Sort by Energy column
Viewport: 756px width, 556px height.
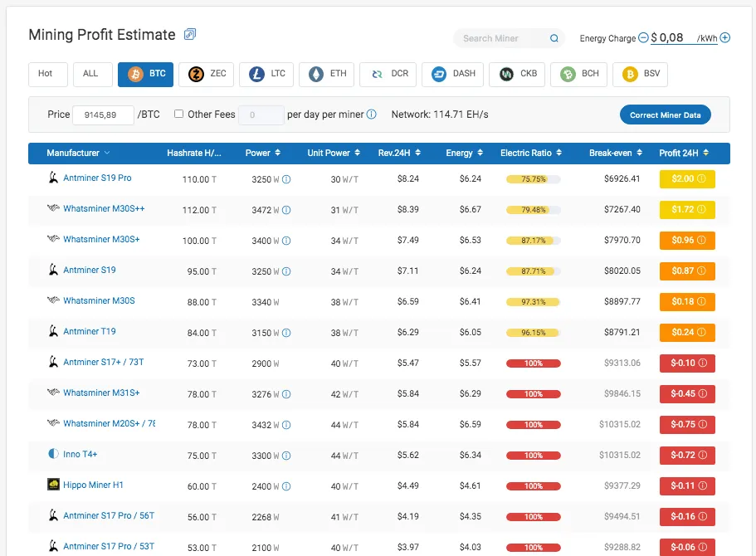[480, 153]
